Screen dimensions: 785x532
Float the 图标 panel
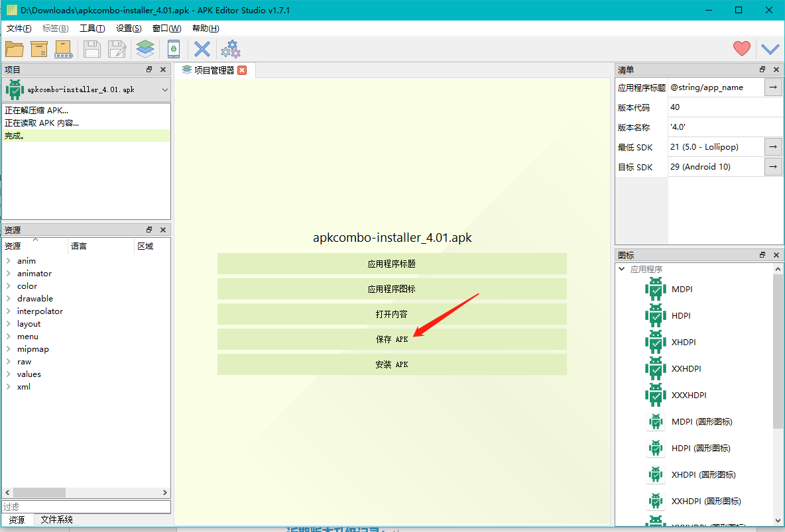pyautogui.click(x=762, y=255)
